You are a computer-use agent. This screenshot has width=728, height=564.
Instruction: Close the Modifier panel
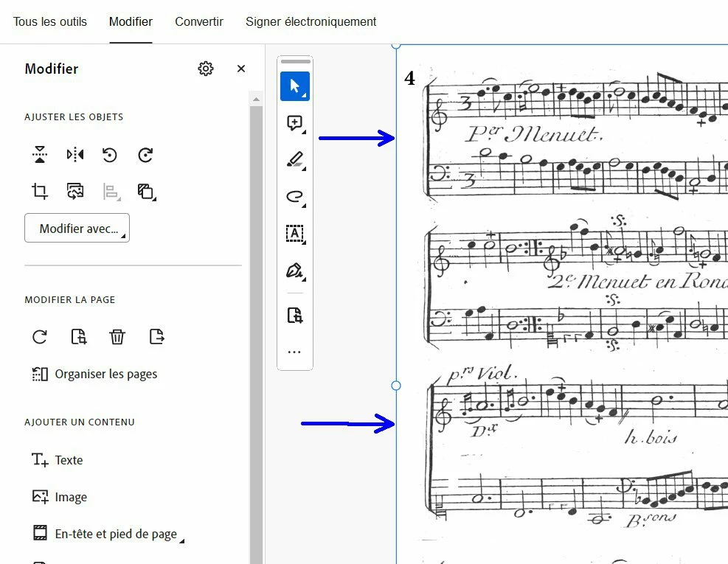tap(241, 69)
